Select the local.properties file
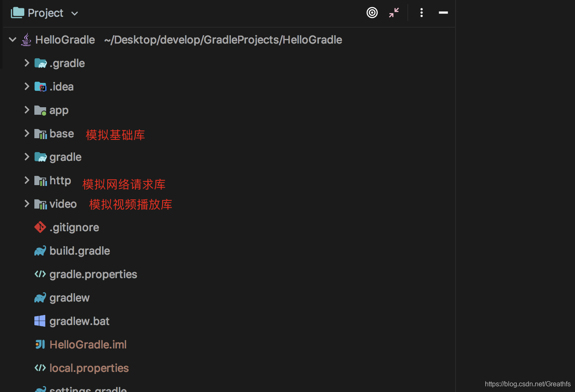Screen dimensions: 575x392 click(x=89, y=368)
